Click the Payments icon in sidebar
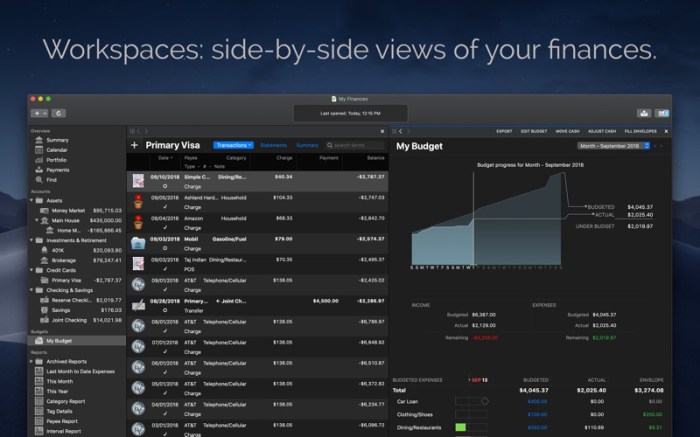The height and width of the screenshot is (437, 700). [x=39, y=169]
